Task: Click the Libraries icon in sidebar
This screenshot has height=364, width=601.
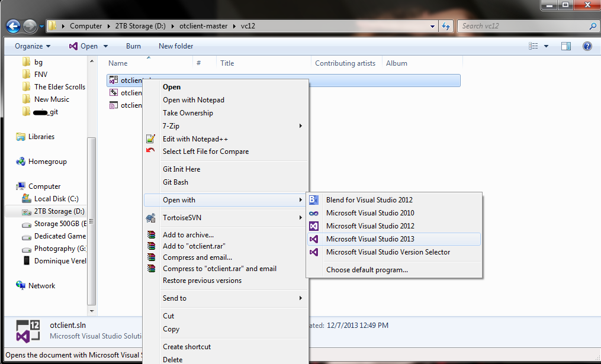Action: 20,136
